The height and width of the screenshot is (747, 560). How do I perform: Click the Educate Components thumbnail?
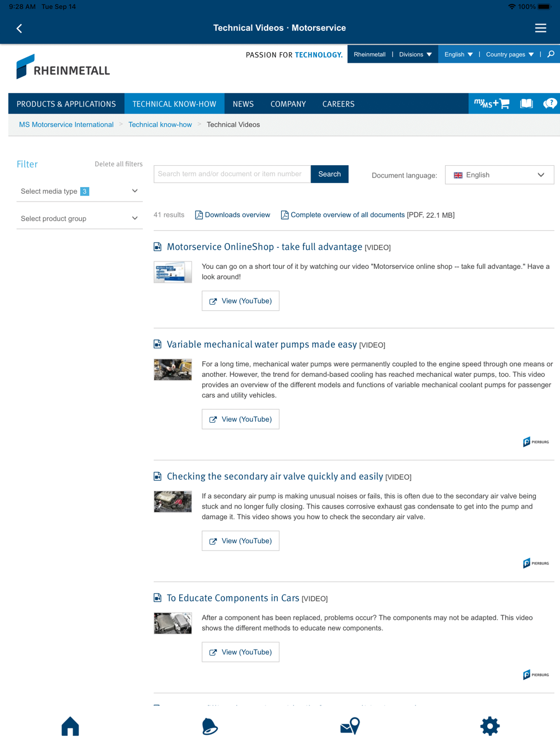[172, 623]
